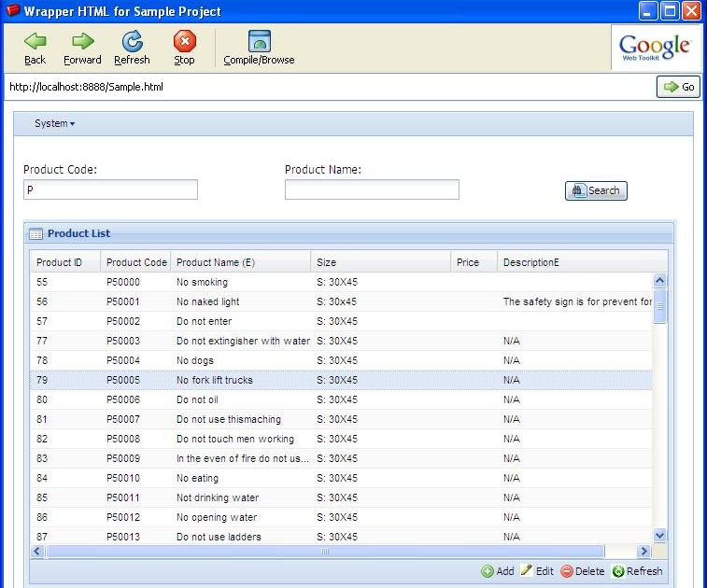Screen dimensions: 707x588
Task: Click the Delete button
Action: (583, 571)
